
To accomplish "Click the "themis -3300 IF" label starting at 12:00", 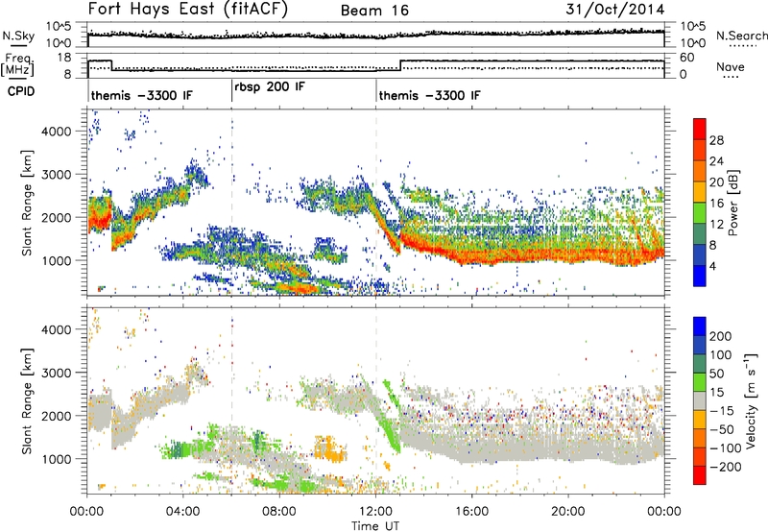I will (x=429, y=95).
